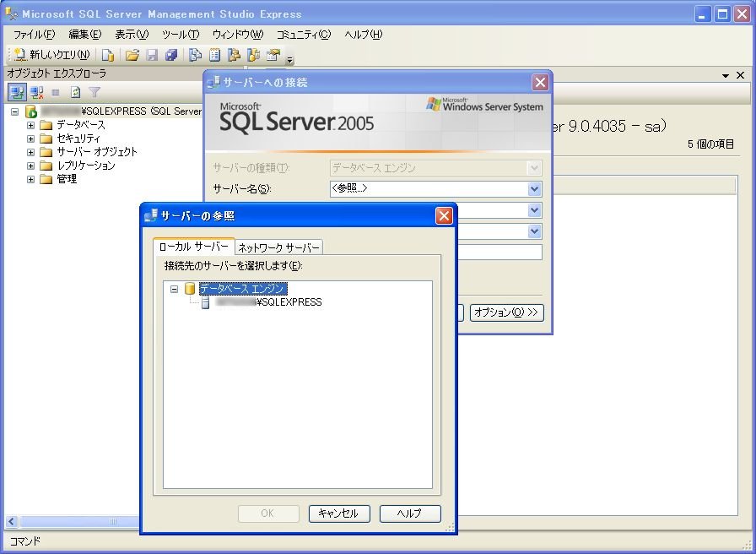
Task: Select the SQLEXPRESS server in browse dialog
Action: [268, 302]
